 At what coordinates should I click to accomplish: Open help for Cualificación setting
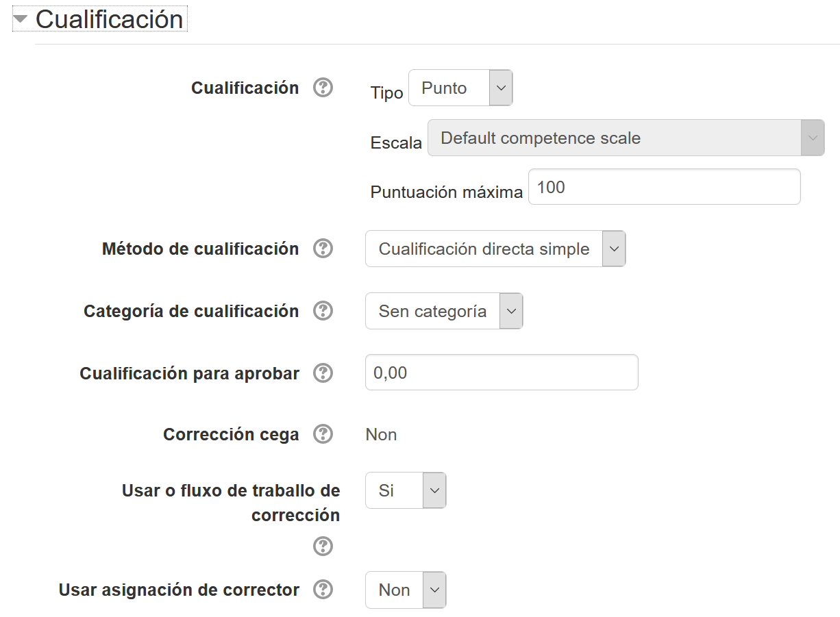point(323,88)
